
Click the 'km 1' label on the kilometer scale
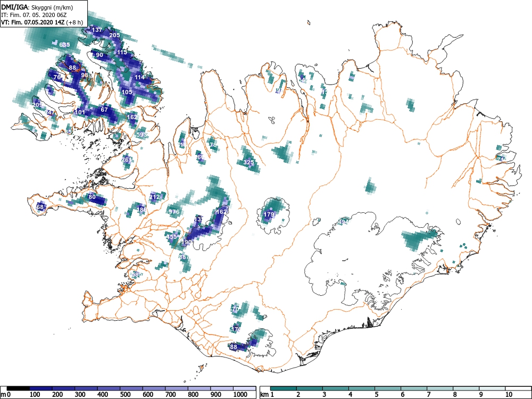click(x=267, y=395)
